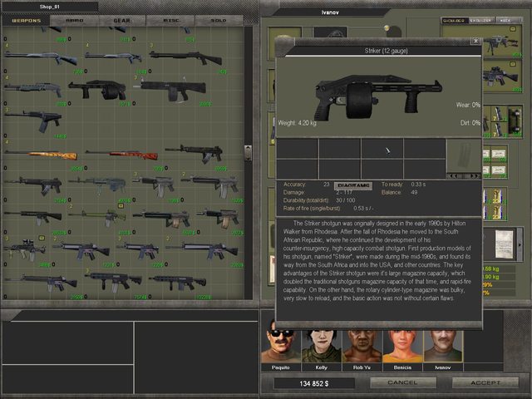The width and height of the screenshot is (532, 399).
Task: Click the helmet head slot above the popup
Action: pyautogui.click(x=329, y=32)
